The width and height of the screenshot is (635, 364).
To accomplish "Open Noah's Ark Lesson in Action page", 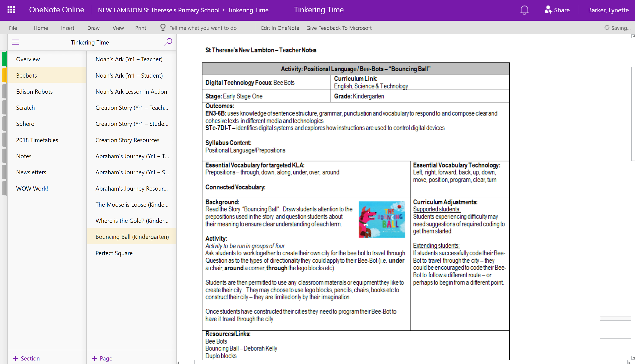I will tap(131, 92).
